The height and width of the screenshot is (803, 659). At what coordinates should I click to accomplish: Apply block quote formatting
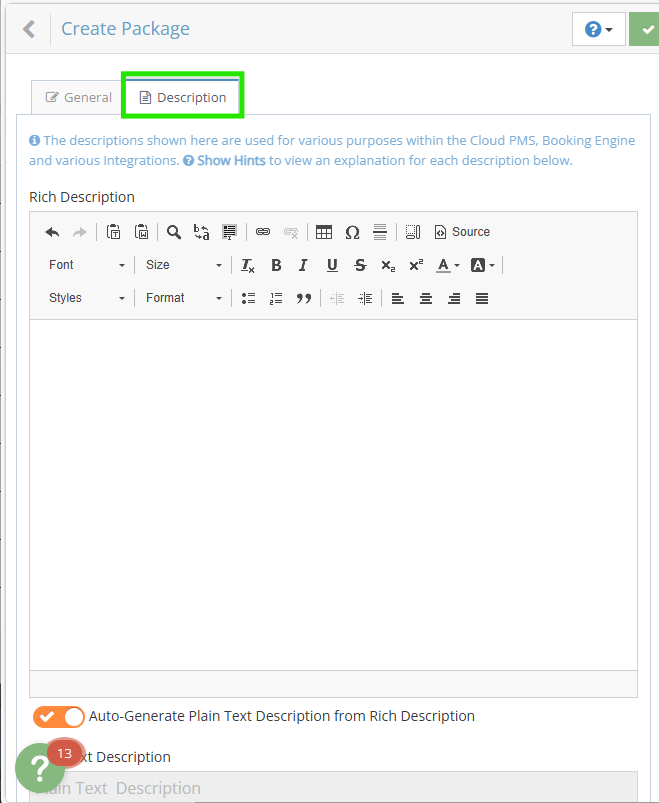[304, 299]
